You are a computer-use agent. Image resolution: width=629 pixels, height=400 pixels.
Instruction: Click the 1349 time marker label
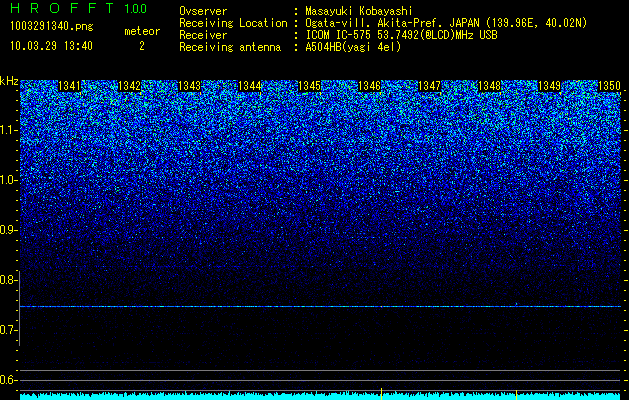click(x=550, y=86)
